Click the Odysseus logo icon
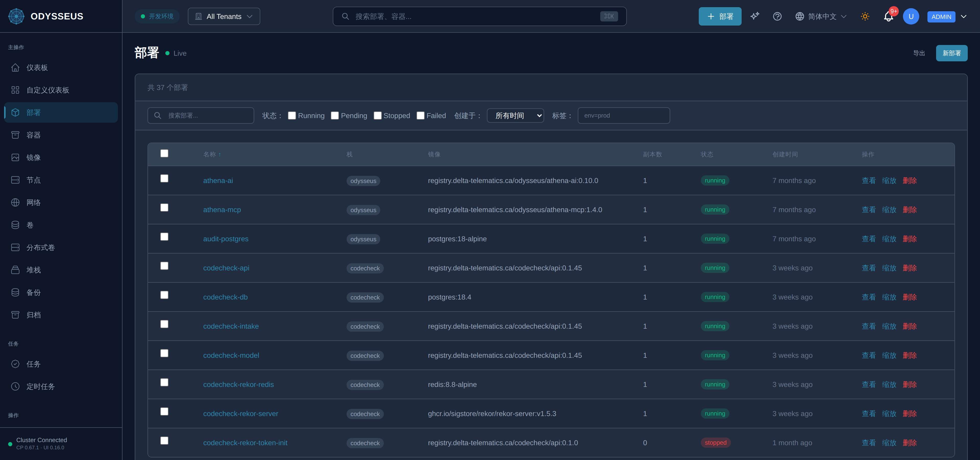 coord(16,16)
